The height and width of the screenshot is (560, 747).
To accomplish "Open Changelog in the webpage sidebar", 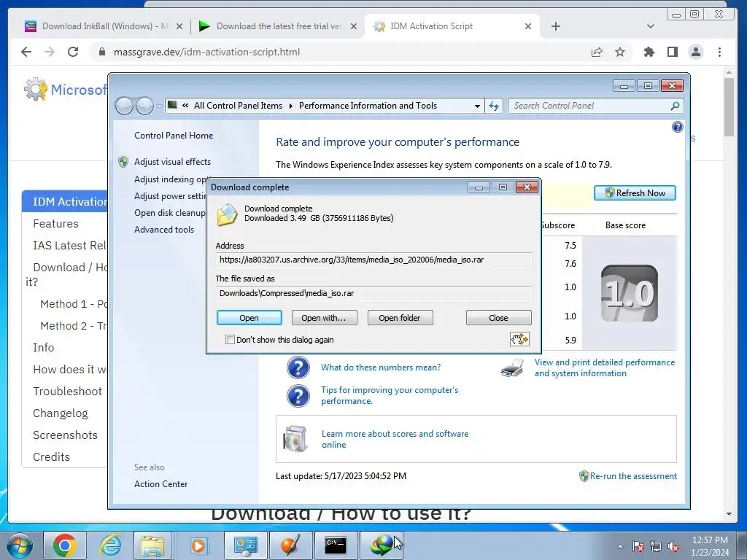I will (61, 413).
